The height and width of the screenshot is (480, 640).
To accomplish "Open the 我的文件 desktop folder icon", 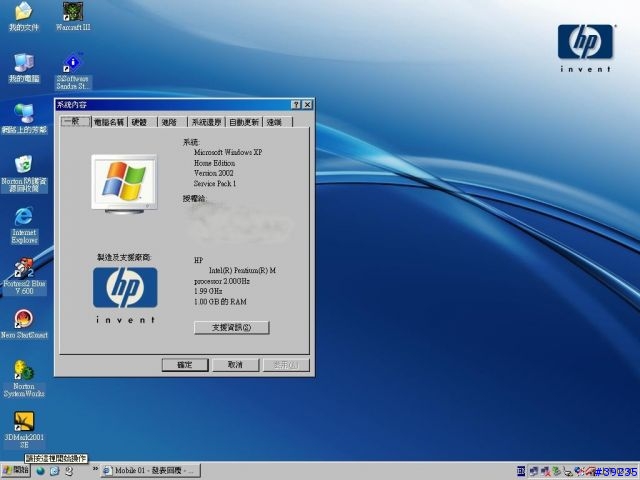I will pyautogui.click(x=24, y=16).
